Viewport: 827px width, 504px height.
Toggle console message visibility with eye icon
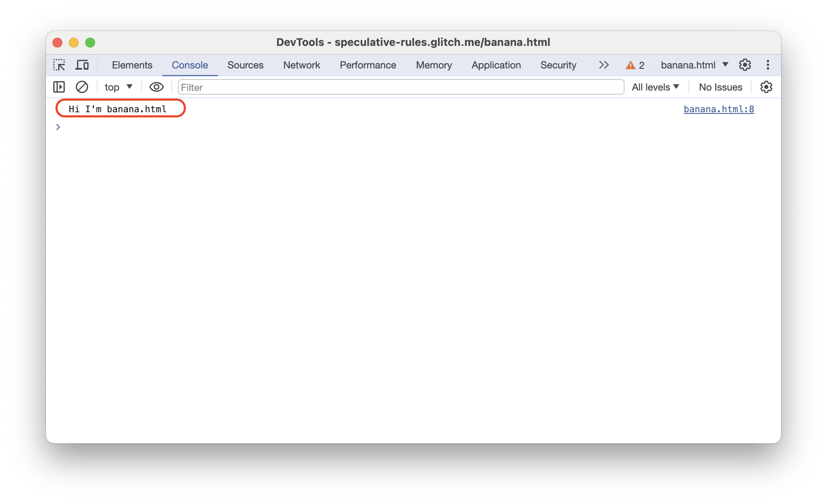pos(155,87)
